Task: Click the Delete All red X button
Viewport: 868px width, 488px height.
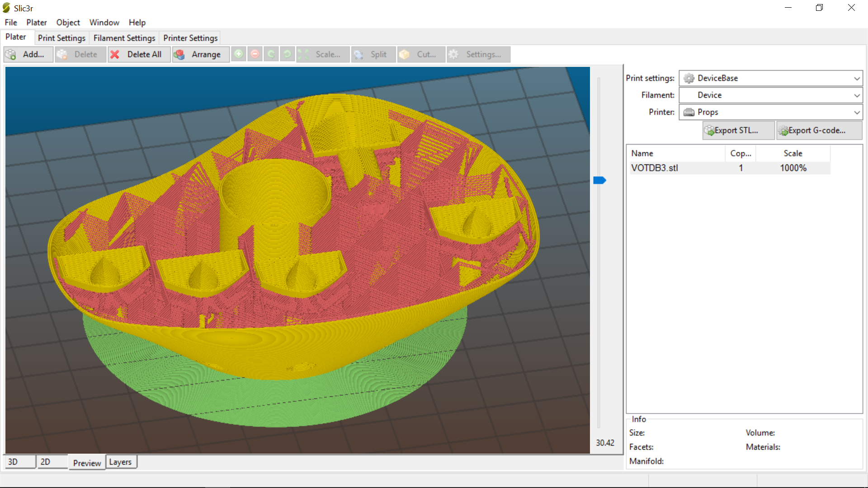Action: pyautogui.click(x=139, y=54)
